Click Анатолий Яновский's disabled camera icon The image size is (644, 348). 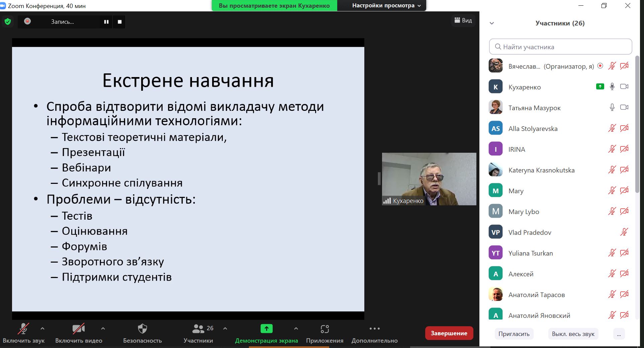click(624, 315)
